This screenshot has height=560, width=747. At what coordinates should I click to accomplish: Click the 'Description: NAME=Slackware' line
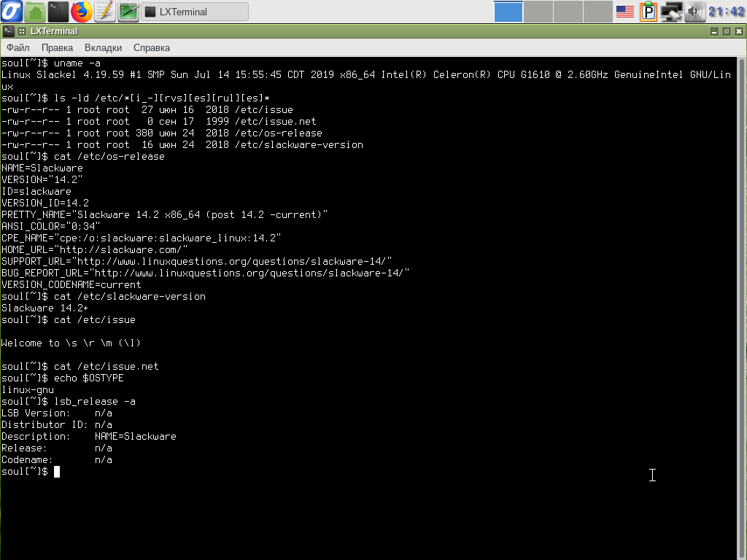[89, 436]
